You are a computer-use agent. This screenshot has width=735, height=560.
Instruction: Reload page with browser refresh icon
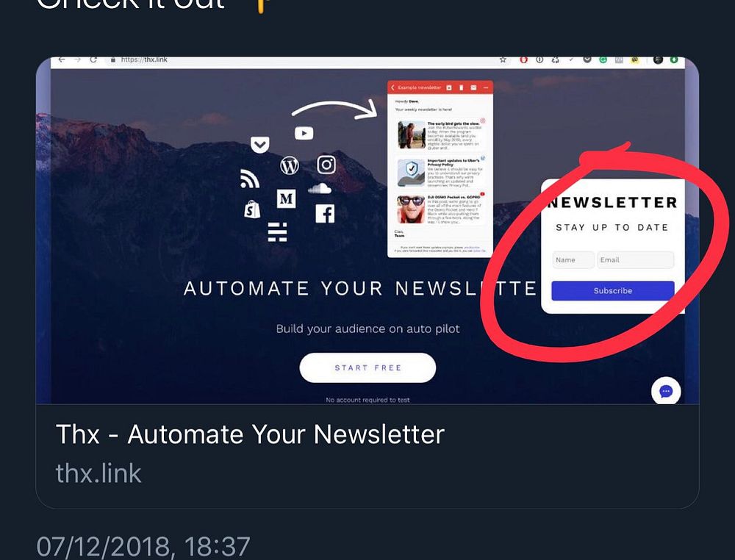(x=93, y=60)
